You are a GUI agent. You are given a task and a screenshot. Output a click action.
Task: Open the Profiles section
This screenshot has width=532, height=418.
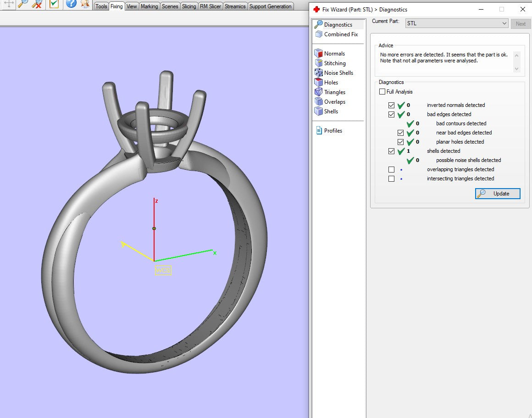point(332,131)
